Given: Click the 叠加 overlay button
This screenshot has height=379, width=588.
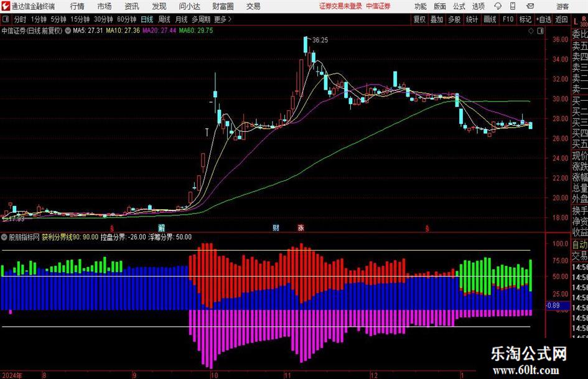Looking at the screenshot, I should 437,19.
